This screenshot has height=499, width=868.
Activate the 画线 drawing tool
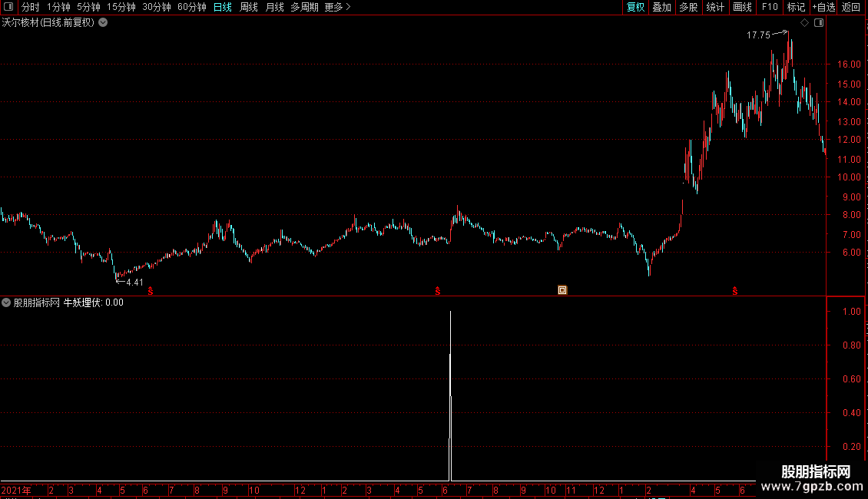point(742,7)
